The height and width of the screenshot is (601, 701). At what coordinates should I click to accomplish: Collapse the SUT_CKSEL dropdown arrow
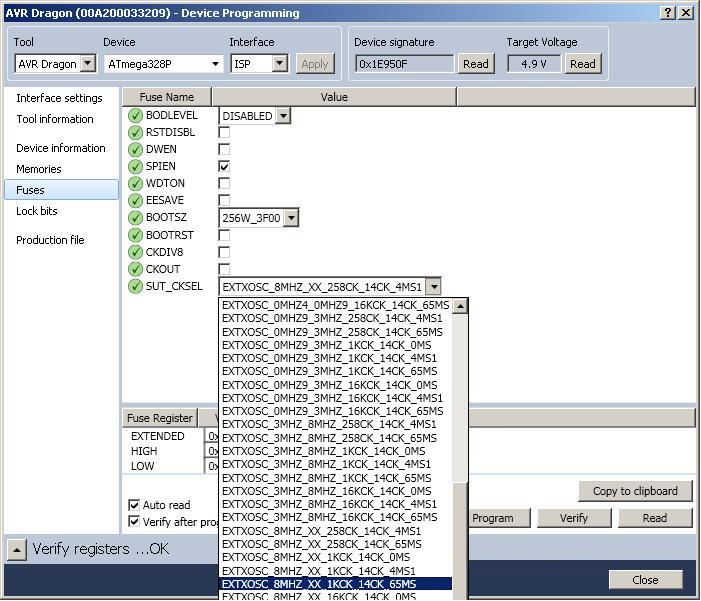(433, 287)
